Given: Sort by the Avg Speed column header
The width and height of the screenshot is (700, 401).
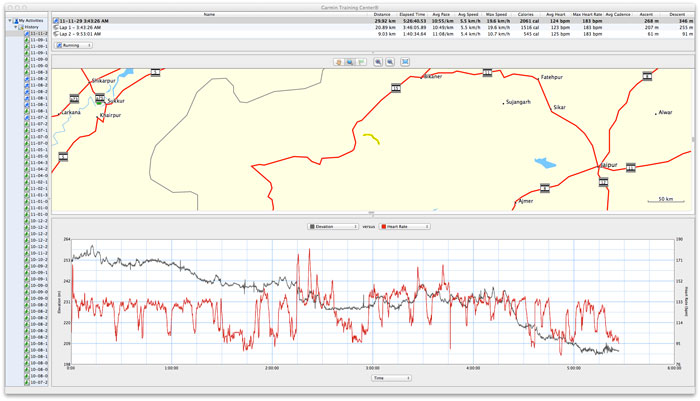Looking at the screenshot, I should coord(468,15).
